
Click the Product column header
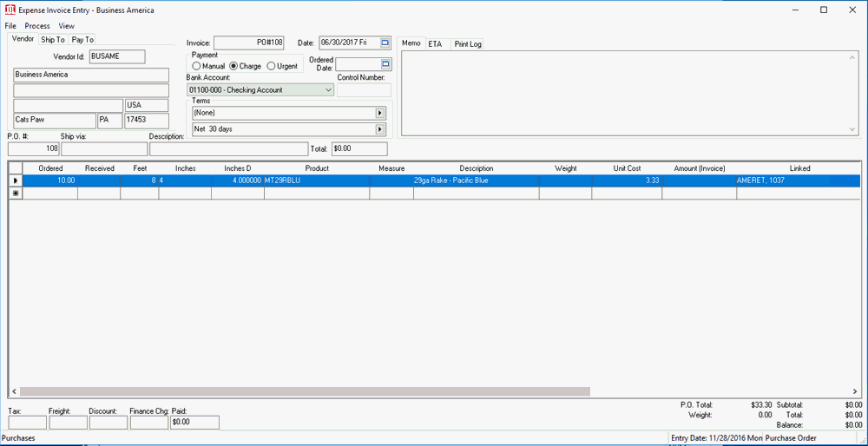click(317, 168)
